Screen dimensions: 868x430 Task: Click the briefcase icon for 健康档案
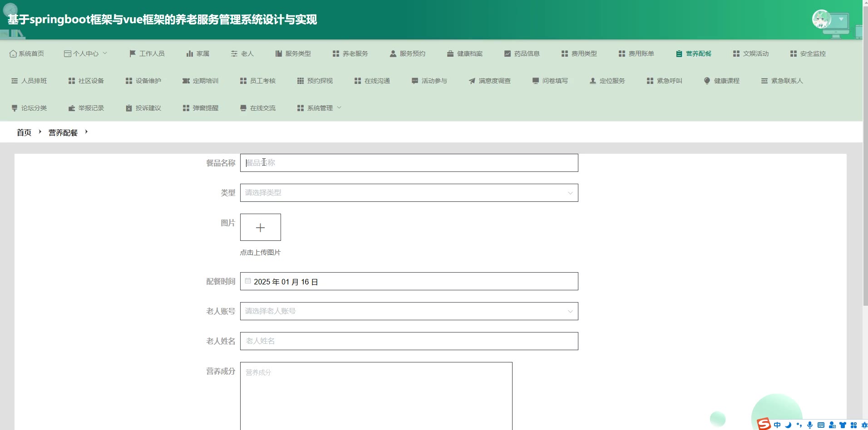click(x=450, y=54)
